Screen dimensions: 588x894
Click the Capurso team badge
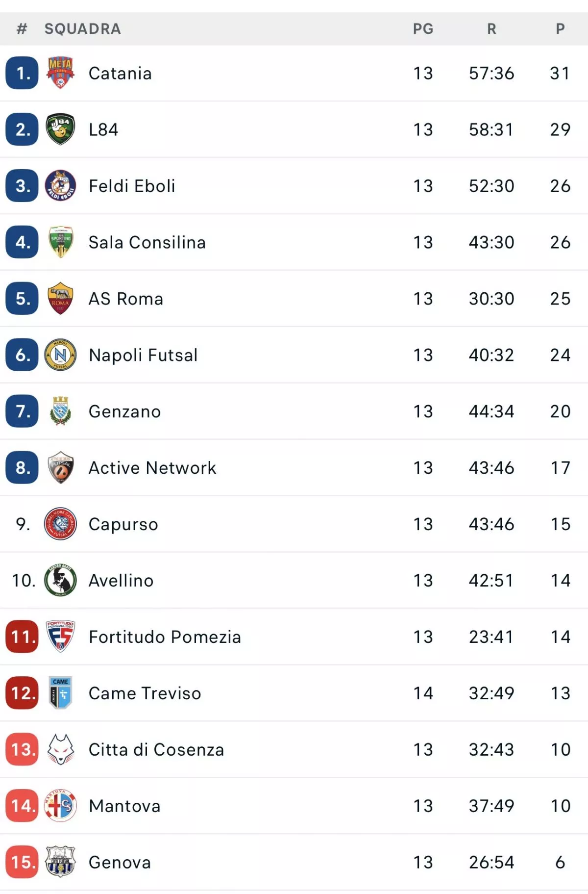[x=60, y=524]
